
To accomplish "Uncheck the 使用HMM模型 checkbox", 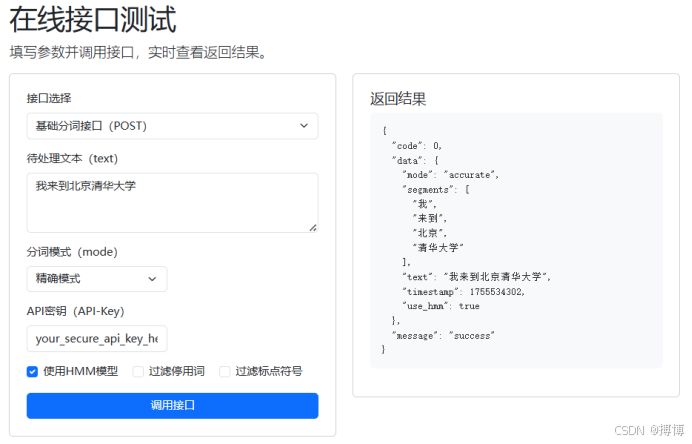I will (32, 372).
